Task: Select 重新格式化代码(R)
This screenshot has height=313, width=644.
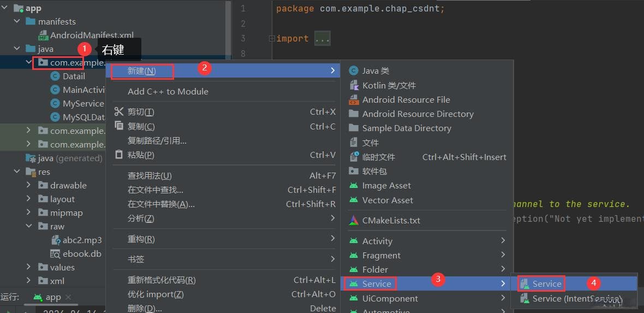Action: click(x=223, y=280)
